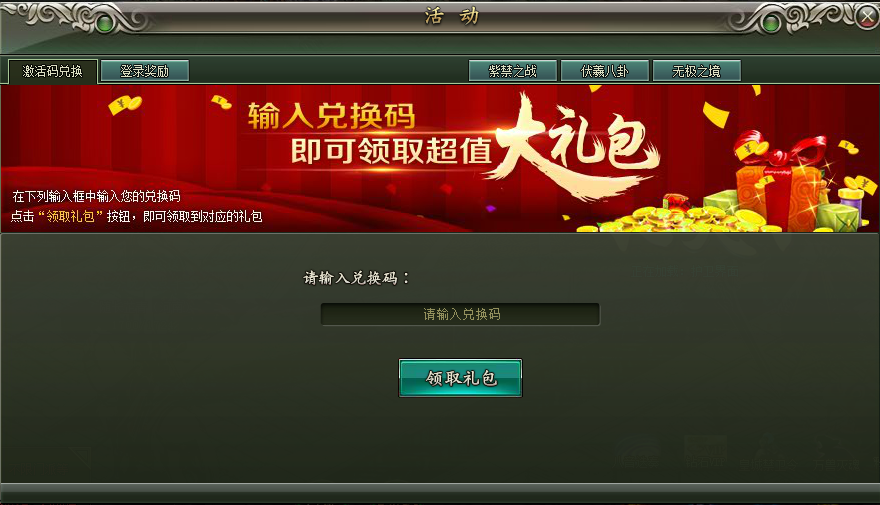880x505 pixels.
Task: Open the 无极之境 tab
Action: tap(696, 71)
